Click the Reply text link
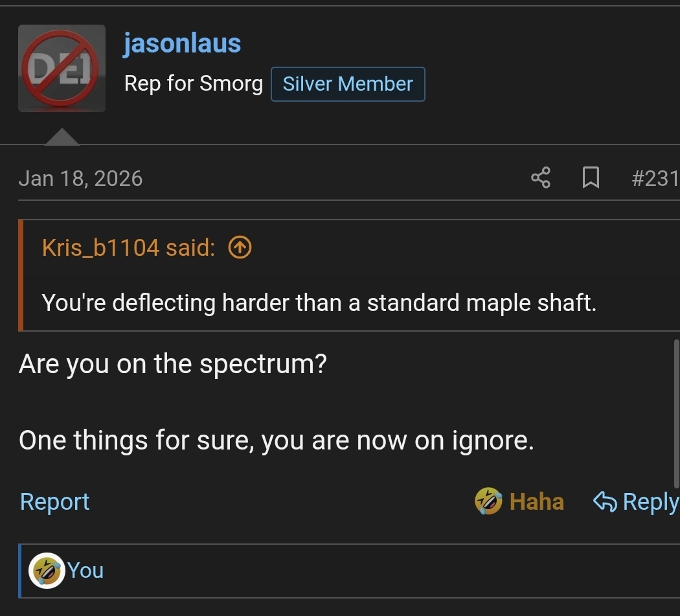680x616 pixels. (650, 501)
